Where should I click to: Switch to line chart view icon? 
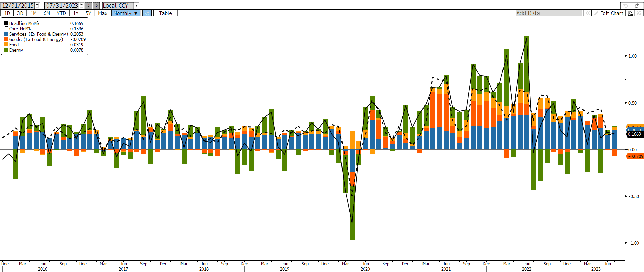147,13
